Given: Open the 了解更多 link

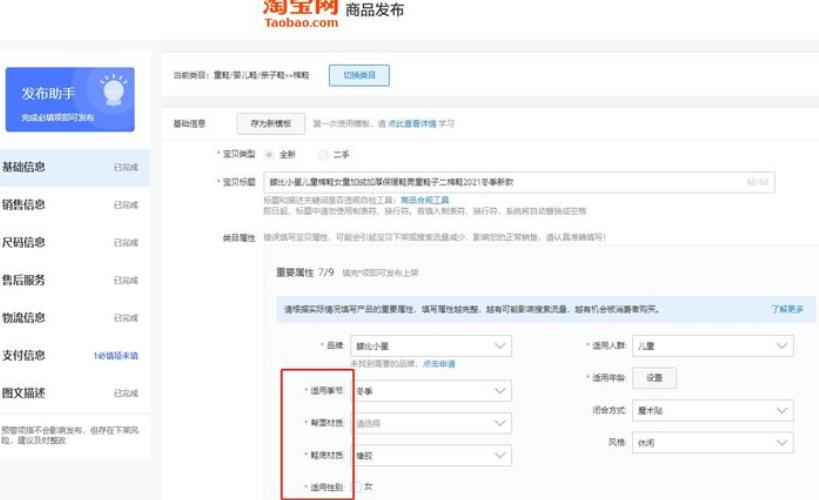Looking at the screenshot, I should click(x=786, y=309).
